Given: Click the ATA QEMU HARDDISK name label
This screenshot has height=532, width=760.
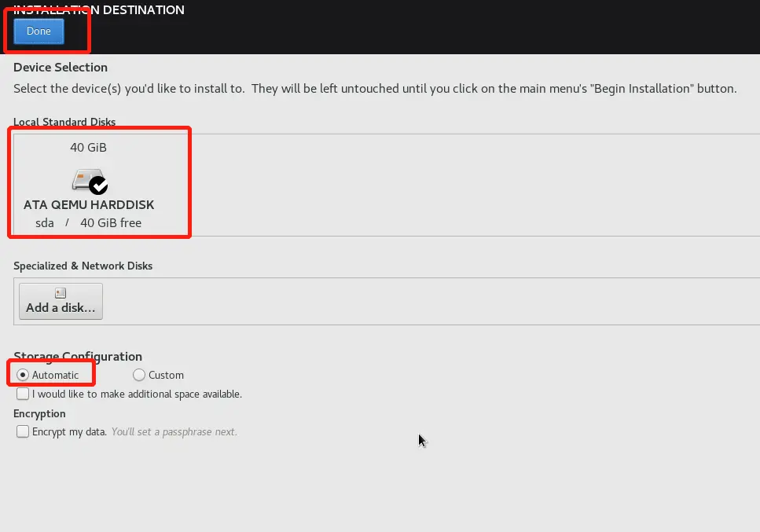Looking at the screenshot, I should tap(89, 205).
